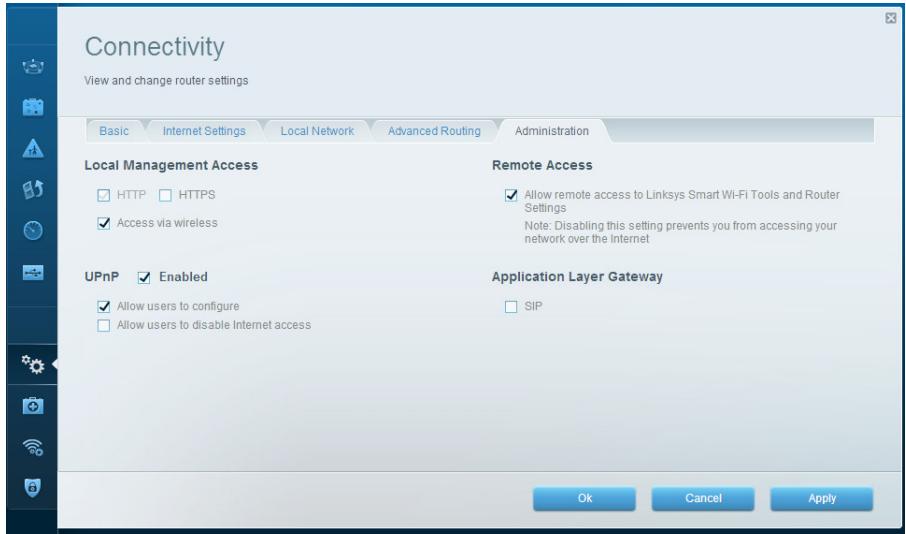Click the 'Note: Disabling this setting' text
This screenshot has height=534, width=906.
click(681, 232)
